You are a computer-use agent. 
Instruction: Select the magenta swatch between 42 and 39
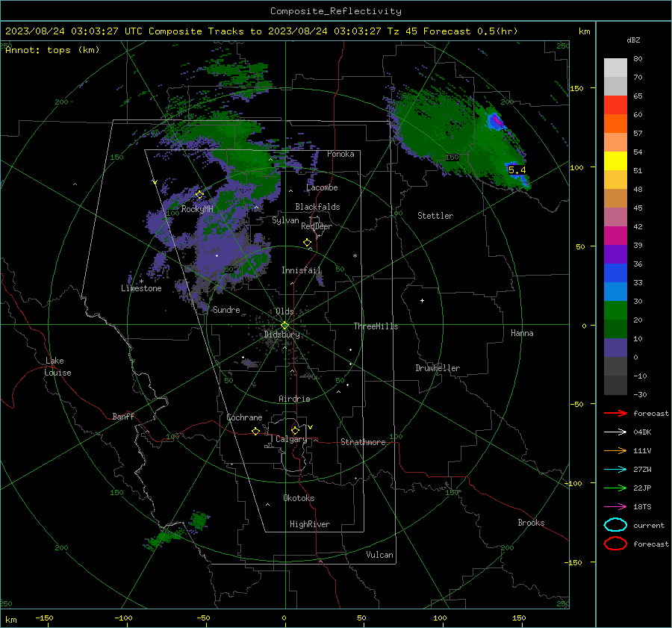615,236
